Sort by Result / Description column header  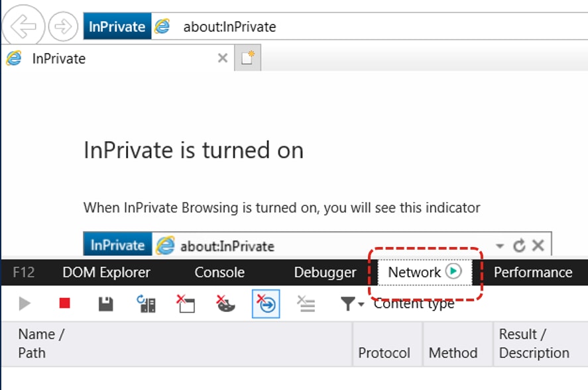pyautogui.click(x=540, y=344)
